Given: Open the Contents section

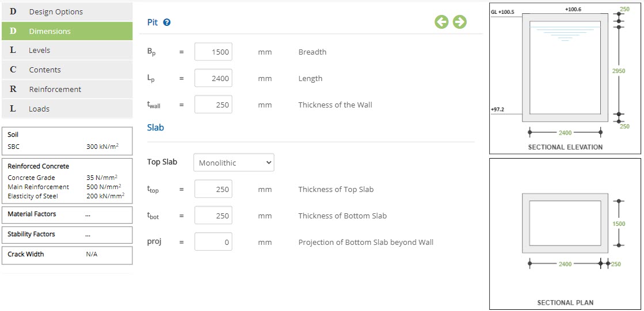Looking at the screenshot, I should tap(67, 70).
